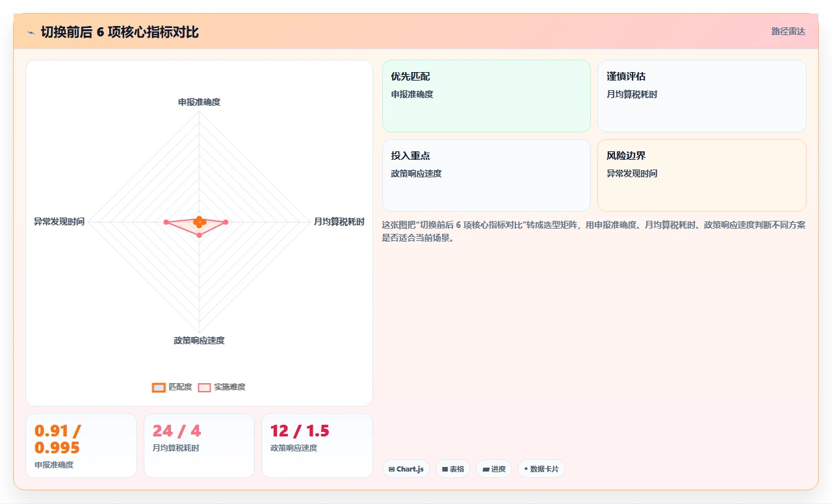Click the 政策响应速度 radar axis label
The height and width of the screenshot is (504, 832).
point(199,340)
